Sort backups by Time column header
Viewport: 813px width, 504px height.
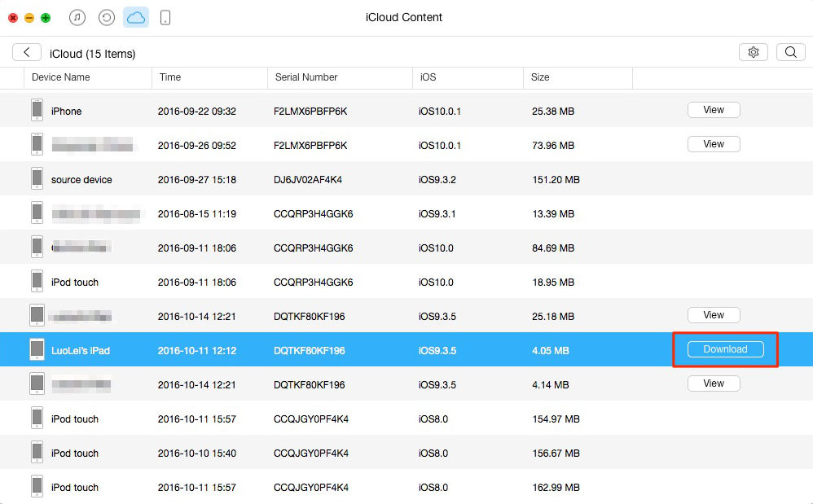click(x=170, y=77)
